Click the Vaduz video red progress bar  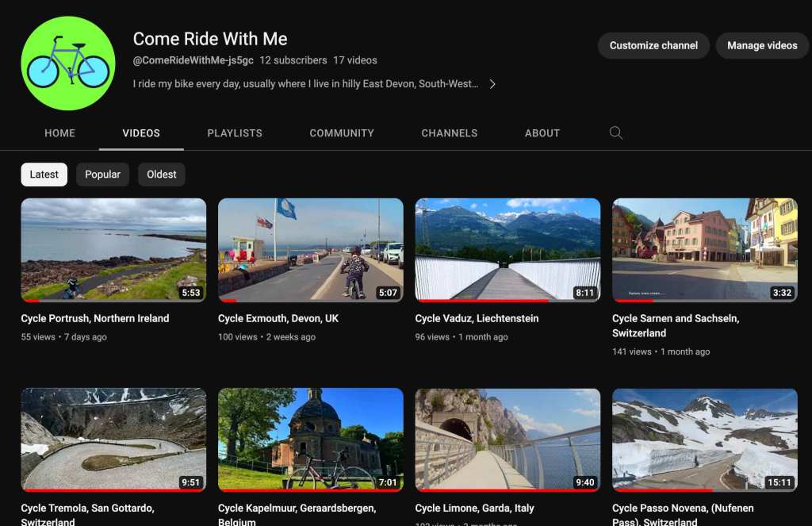tap(484, 301)
